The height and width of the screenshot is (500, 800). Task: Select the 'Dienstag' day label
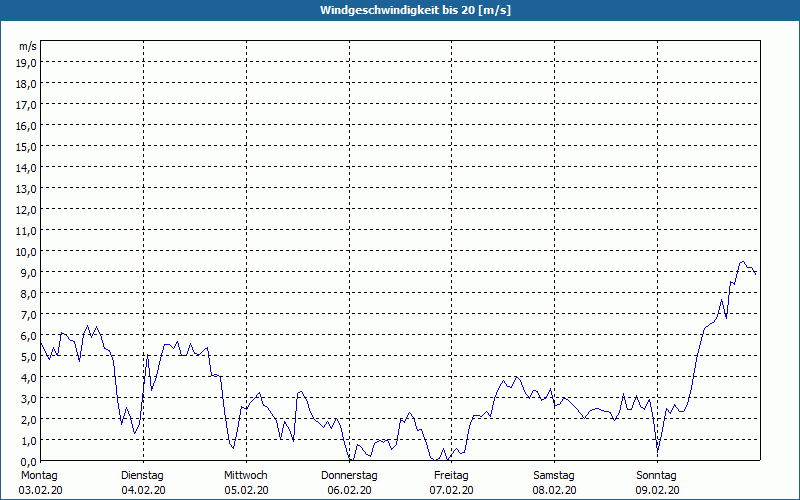tap(142, 476)
